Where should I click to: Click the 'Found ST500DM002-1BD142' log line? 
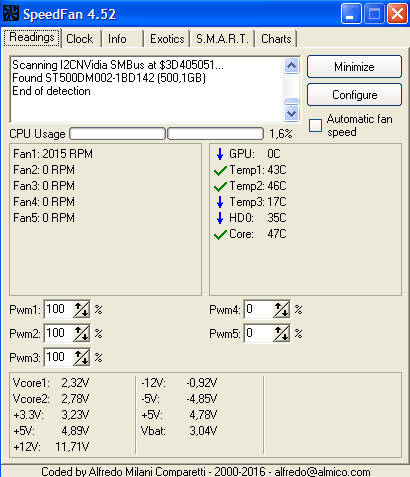click(109, 78)
